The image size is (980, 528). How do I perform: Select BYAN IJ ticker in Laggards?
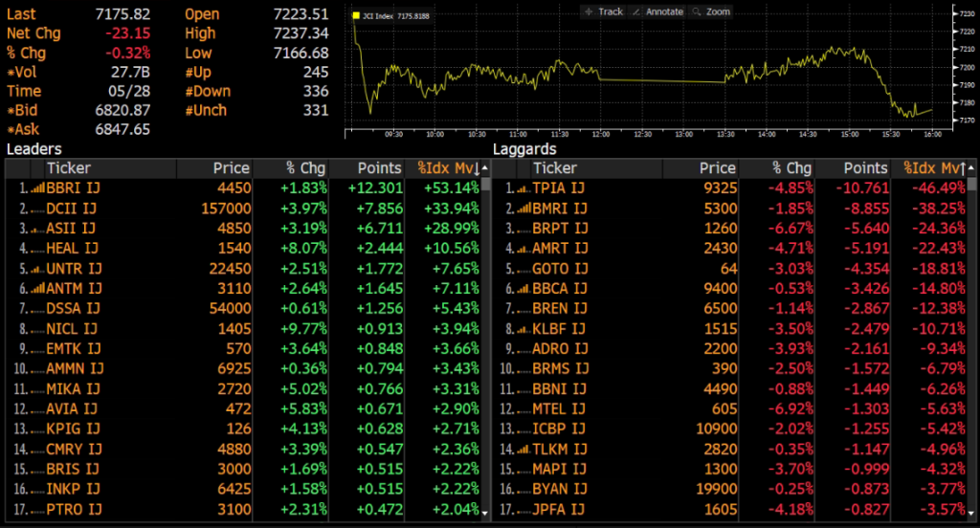click(560, 489)
